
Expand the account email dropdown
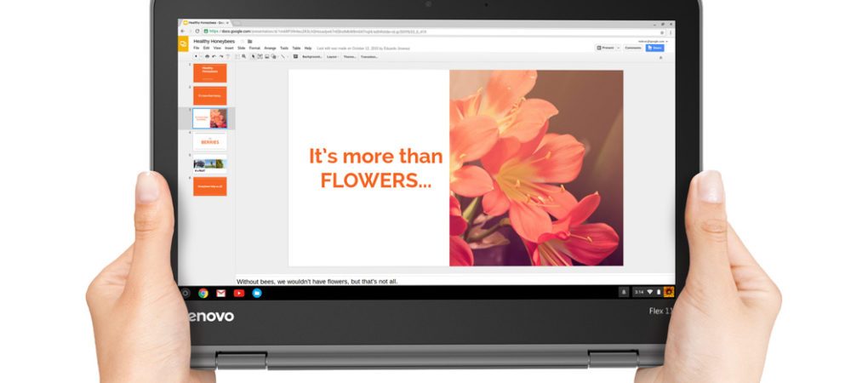tap(667, 41)
